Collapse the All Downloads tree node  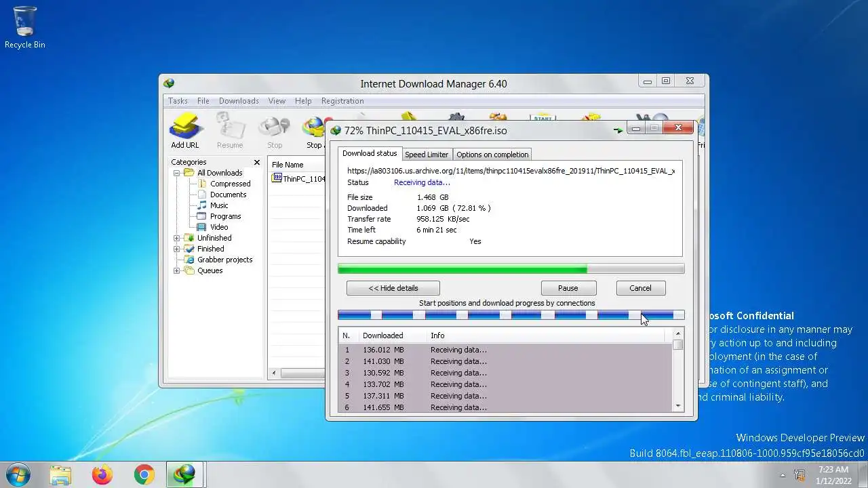tap(177, 173)
